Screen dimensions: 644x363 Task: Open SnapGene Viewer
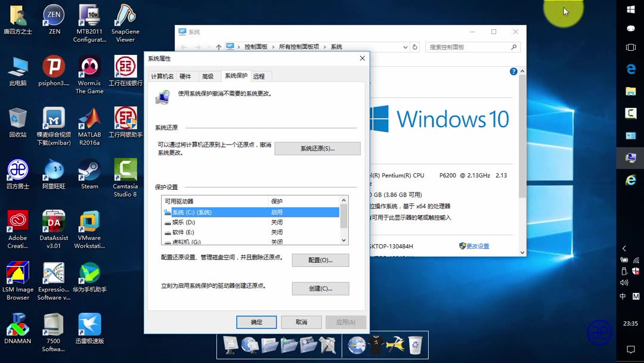pyautogui.click(x=125, y=18)
